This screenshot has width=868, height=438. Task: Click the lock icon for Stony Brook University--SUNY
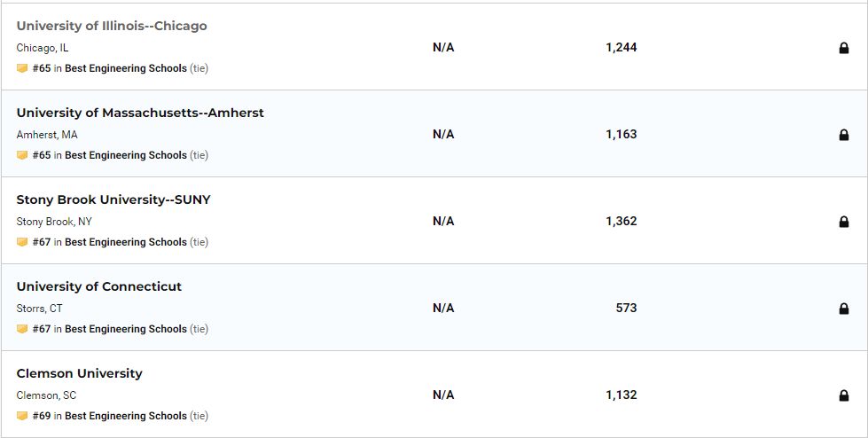pos(843,222)
